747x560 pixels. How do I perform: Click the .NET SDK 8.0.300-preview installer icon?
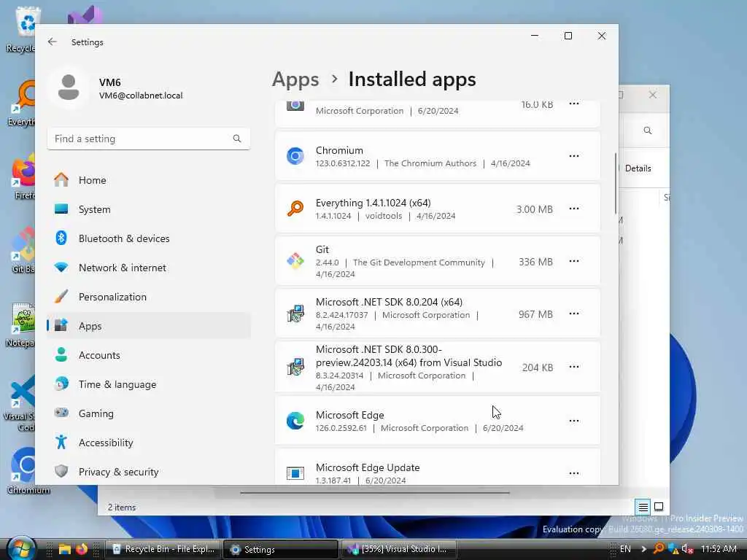tap(295, 367)
